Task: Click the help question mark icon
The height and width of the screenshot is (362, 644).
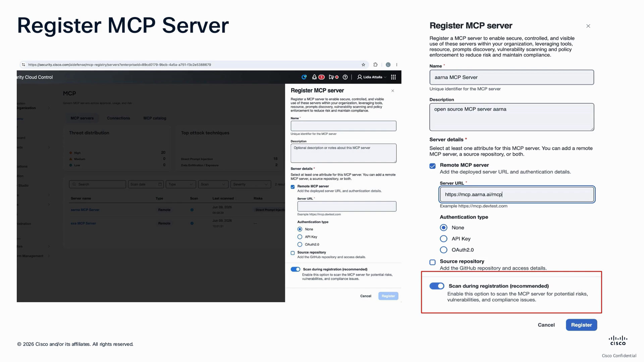Action: (x=345, y=77)
